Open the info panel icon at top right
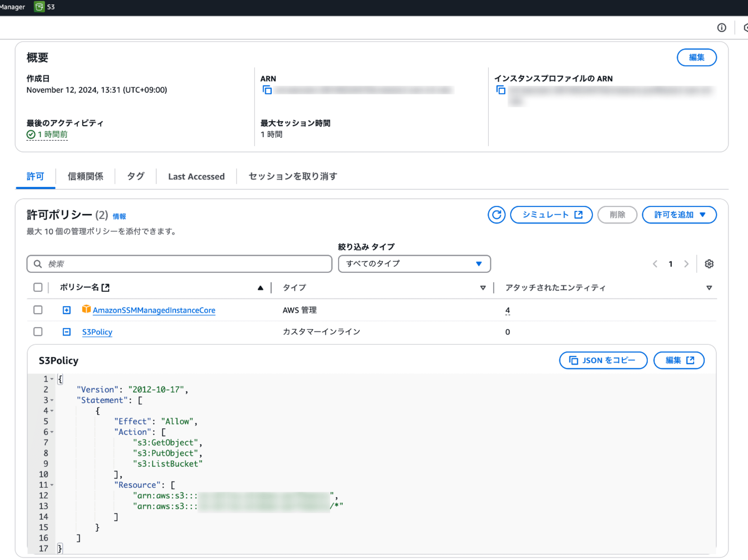This screenshot has width=748, height=560. [x=721, y=28]
